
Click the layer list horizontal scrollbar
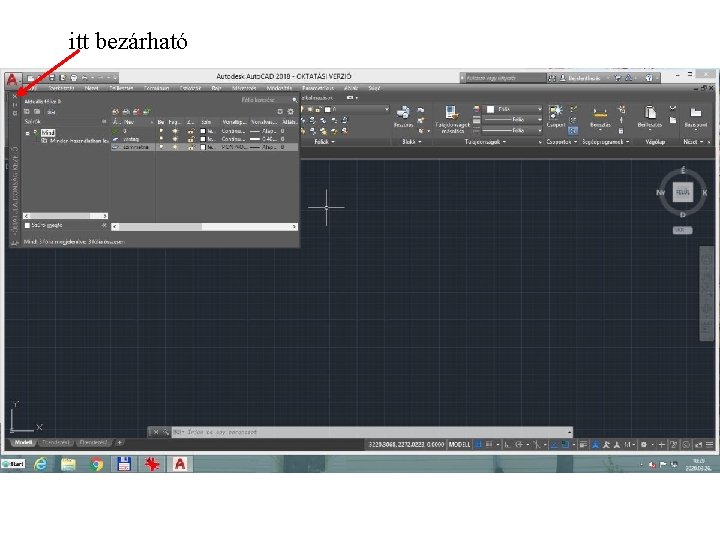click(x=204, y=226)
